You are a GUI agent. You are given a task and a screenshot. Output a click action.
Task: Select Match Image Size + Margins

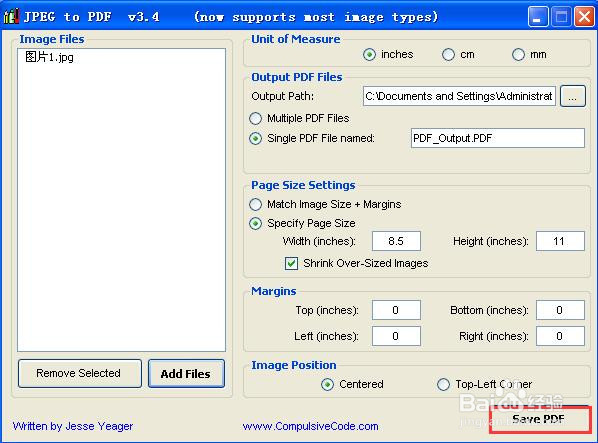(256, 205)
